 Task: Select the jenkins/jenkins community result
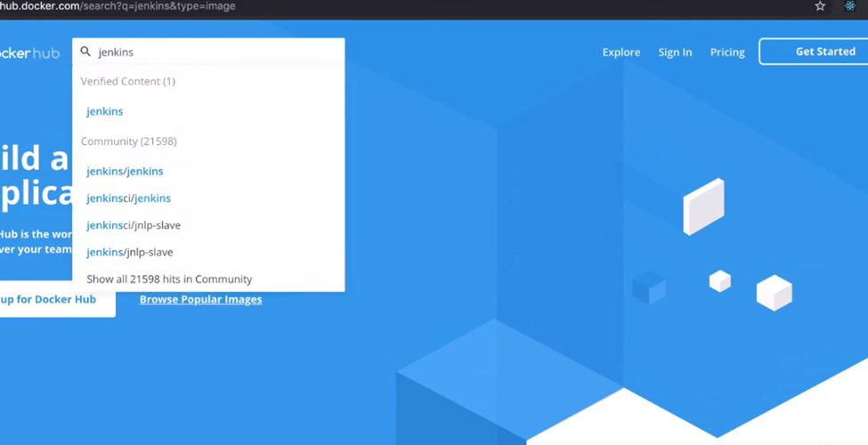[x=125, y=171]
